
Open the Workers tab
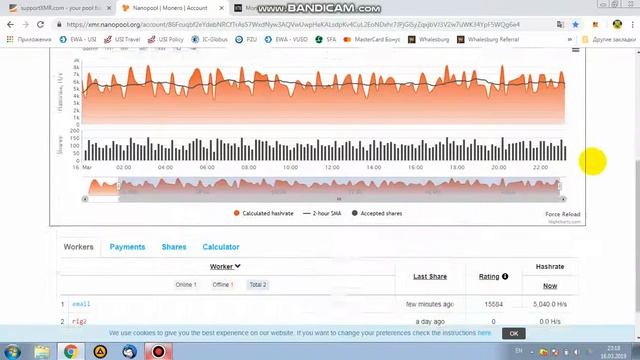78,247
